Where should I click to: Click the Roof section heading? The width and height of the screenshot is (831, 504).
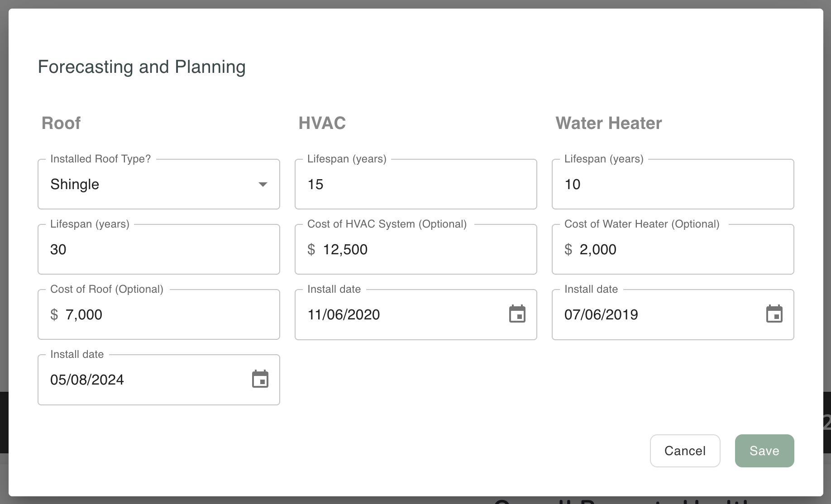[x=61, y=123]
